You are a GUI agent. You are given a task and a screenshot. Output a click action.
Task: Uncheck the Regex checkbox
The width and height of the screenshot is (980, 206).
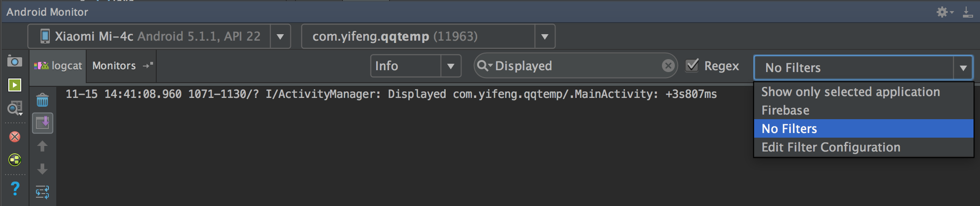click(x=692, y=66)
